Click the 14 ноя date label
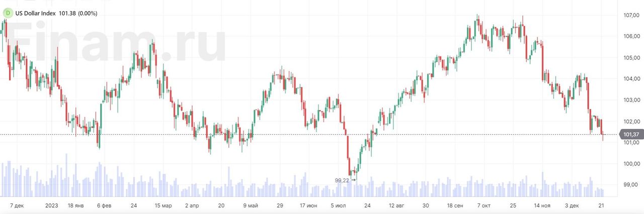The width and height of the screenshot is (644, 214). click(x=542, y=206)
